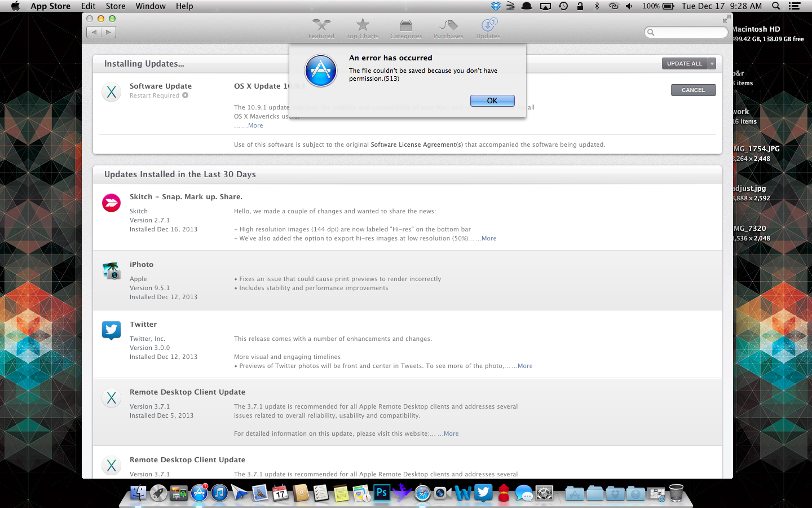Enter full screen with the window arrows icon
The width and height of the screenshot is (812, 508).
(x=726, y=19)
